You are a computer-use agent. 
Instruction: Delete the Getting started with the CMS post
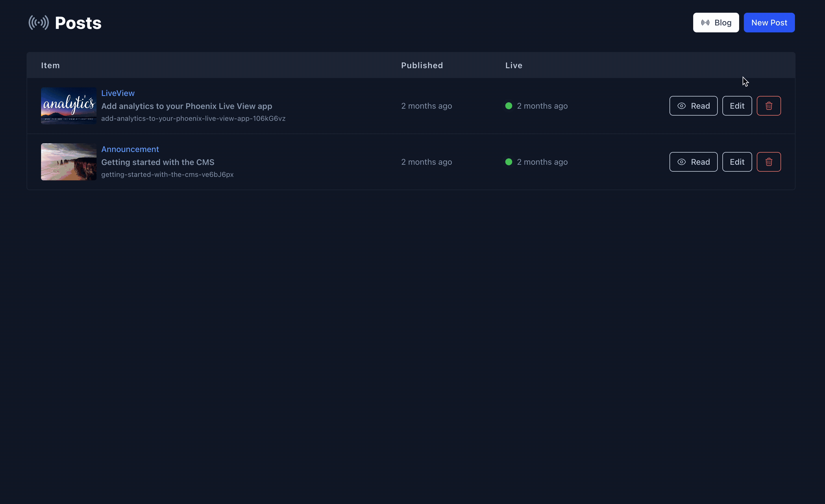(x=768, y=162)
